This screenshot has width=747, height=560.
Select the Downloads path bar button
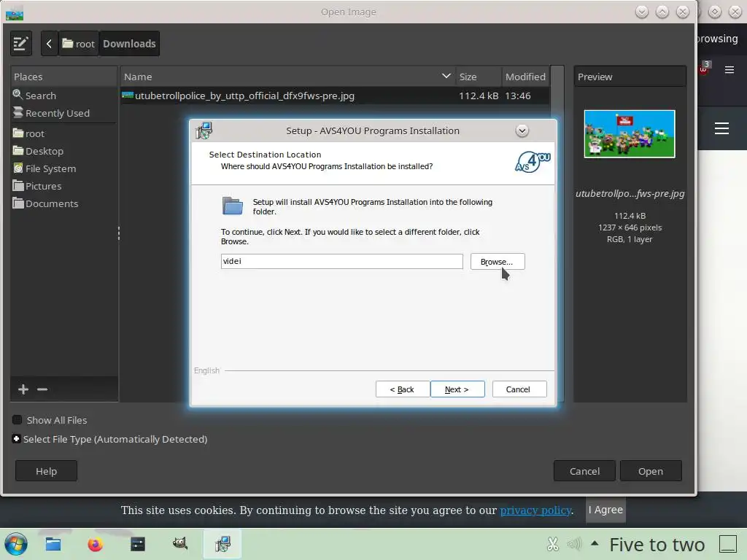point(129,44)
